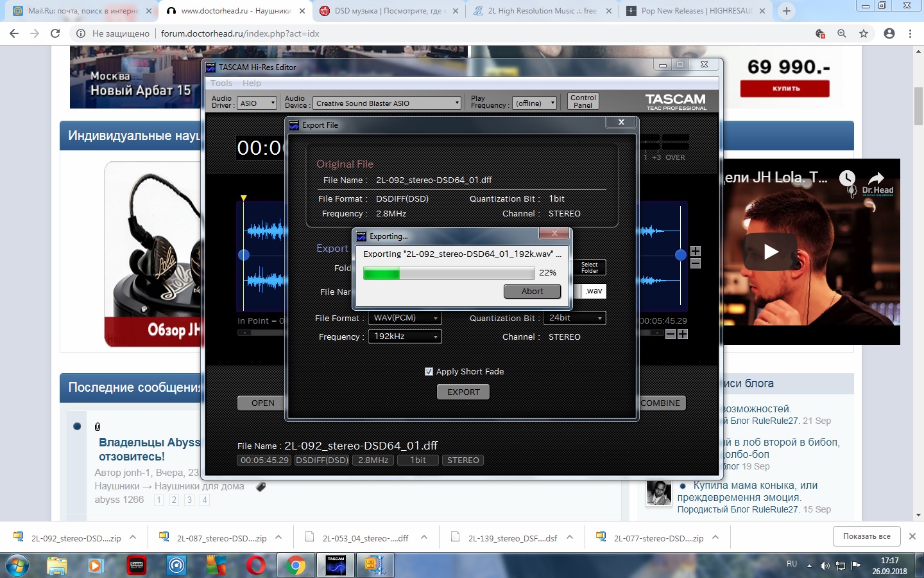Open the Audio Device Creative Sound Blaster dropdown
This screenshot has height=578, width=924.
[387, 103]
